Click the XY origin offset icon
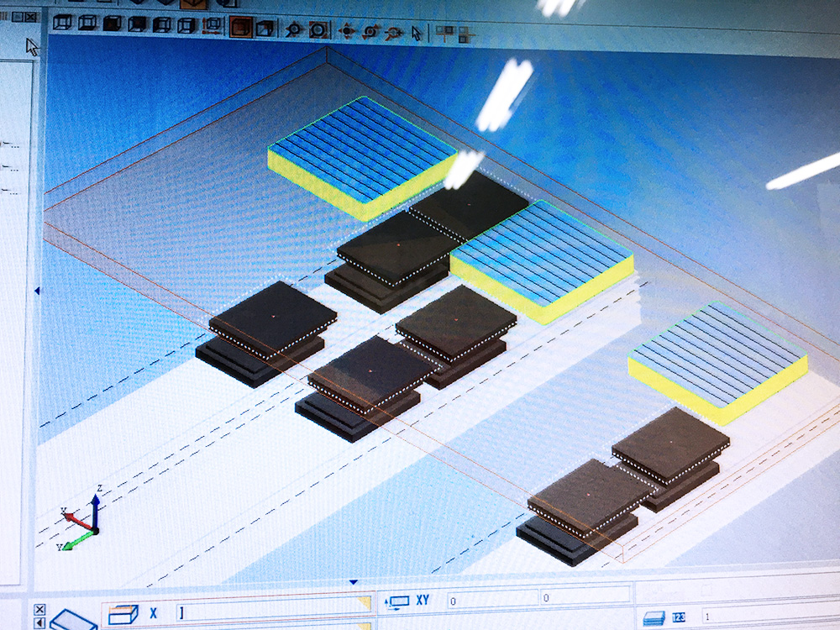The image size is (840, 630). 397,602
